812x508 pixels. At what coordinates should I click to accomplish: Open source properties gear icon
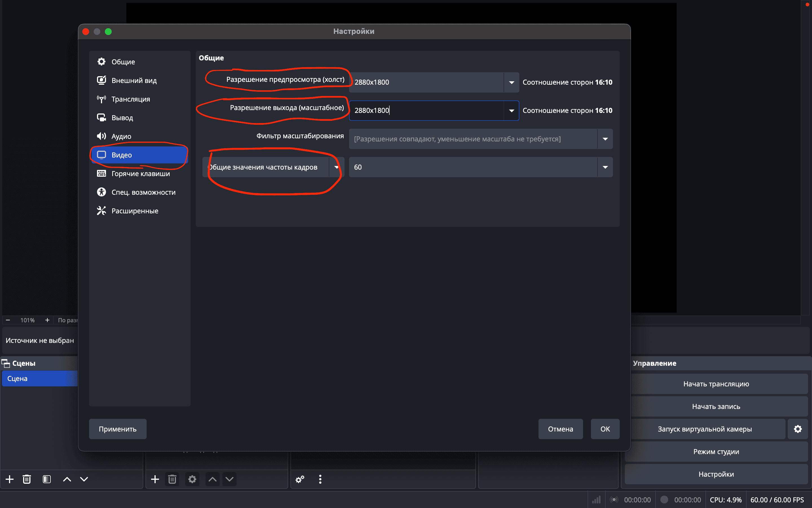click(x=192, y=479)
